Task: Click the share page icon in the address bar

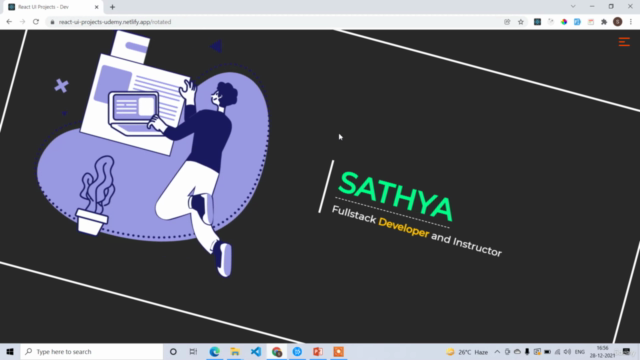Action: (x=507, y=22)
